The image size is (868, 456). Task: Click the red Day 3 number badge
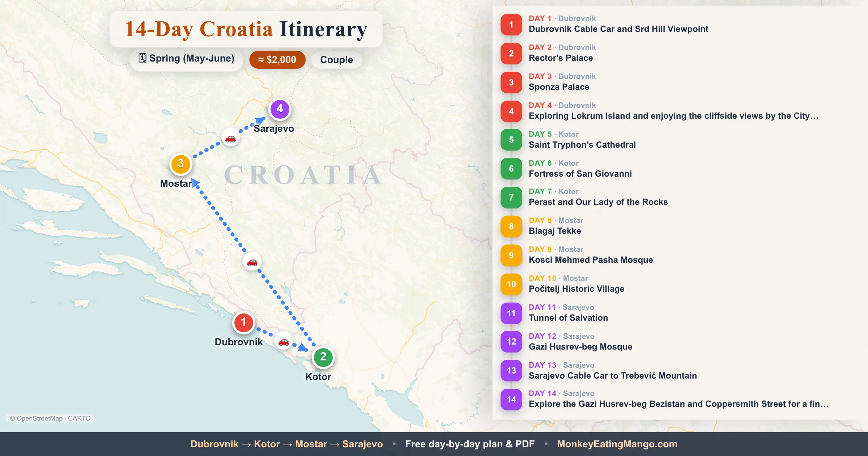point(511,83)
